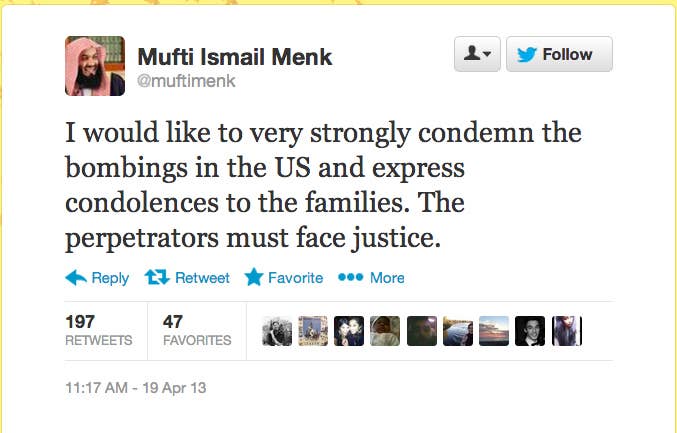The image size is (677, 433).
Task: Open the More three-dots menu
Action: tap(351, 277)
